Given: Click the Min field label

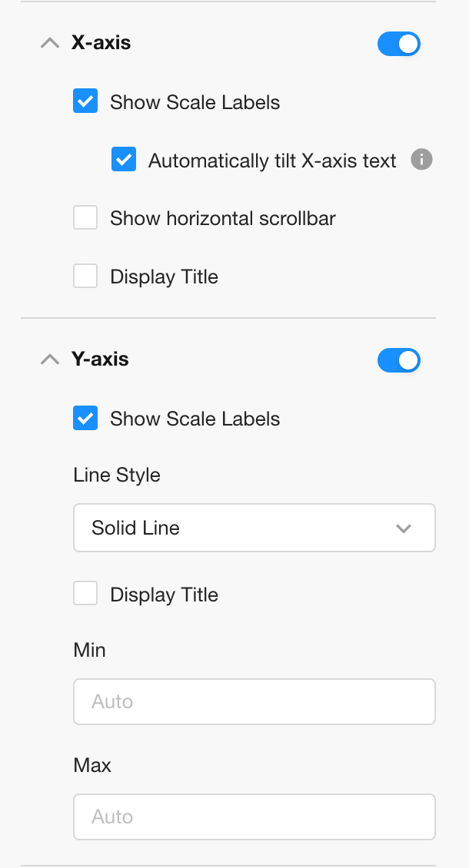Looking at the screenshot, I should click(x=89, y=650).
